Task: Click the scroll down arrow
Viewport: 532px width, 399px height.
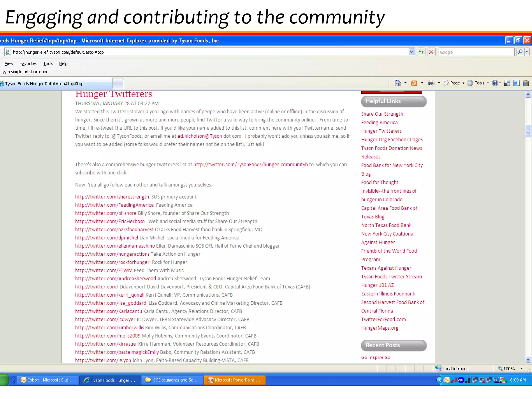Action: coord(528,360)
